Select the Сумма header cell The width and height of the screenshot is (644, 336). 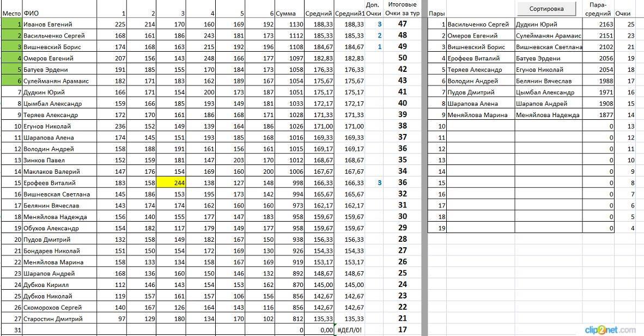[286, 13]
